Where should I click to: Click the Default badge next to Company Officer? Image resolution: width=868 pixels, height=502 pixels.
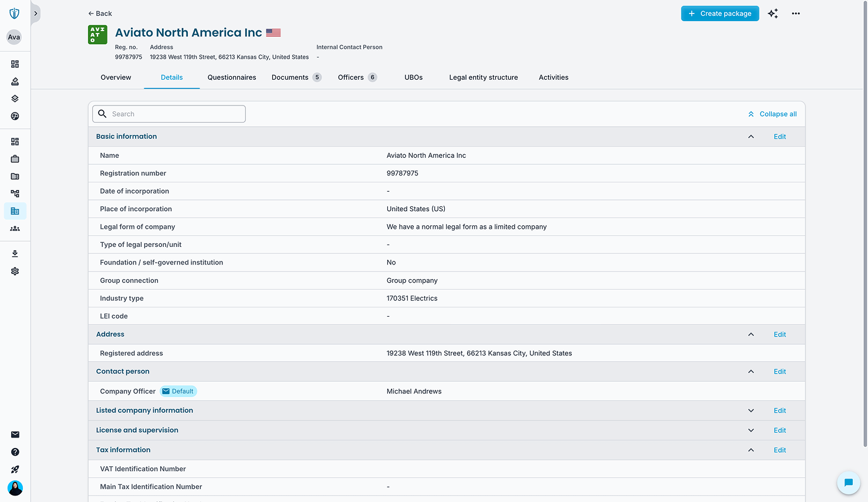tap(178, 391)
